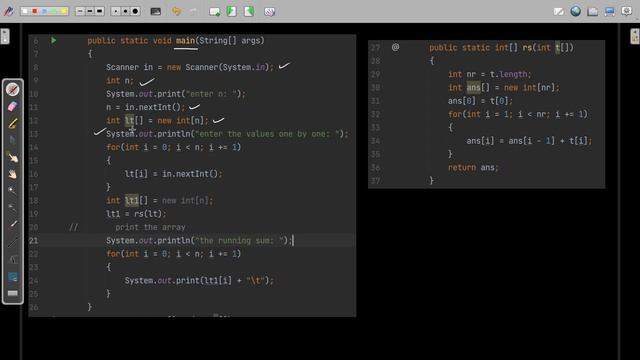This screenshot has height=360, width=640.
Task: Redo the undone annotation
Action: pos(193,11)
